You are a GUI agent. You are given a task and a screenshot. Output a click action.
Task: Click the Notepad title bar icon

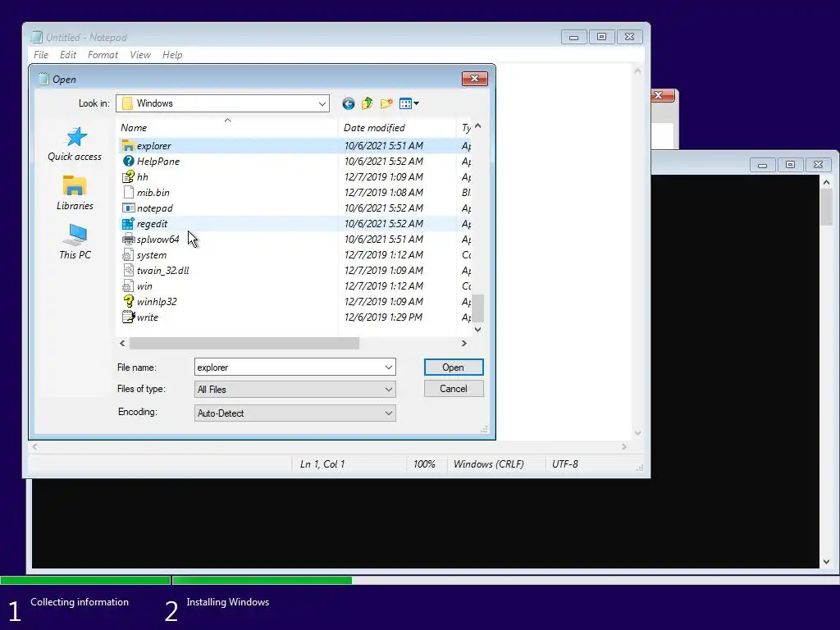(36, 37)
